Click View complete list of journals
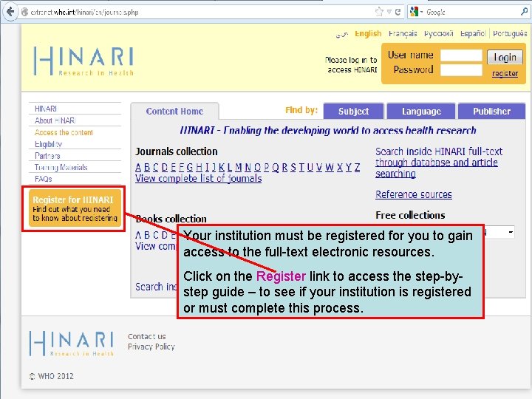The height and width of the screenshot is (399, 532). [x=199, y=179]
